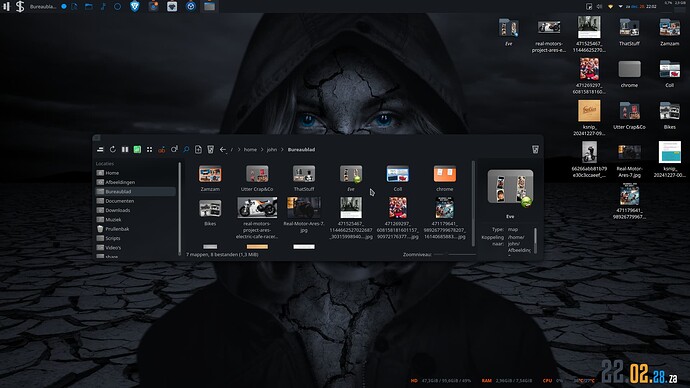Viewport: 690px width, 388px height.
Task: Click the refresh icon in file manager toolbar
Action: 113,150
